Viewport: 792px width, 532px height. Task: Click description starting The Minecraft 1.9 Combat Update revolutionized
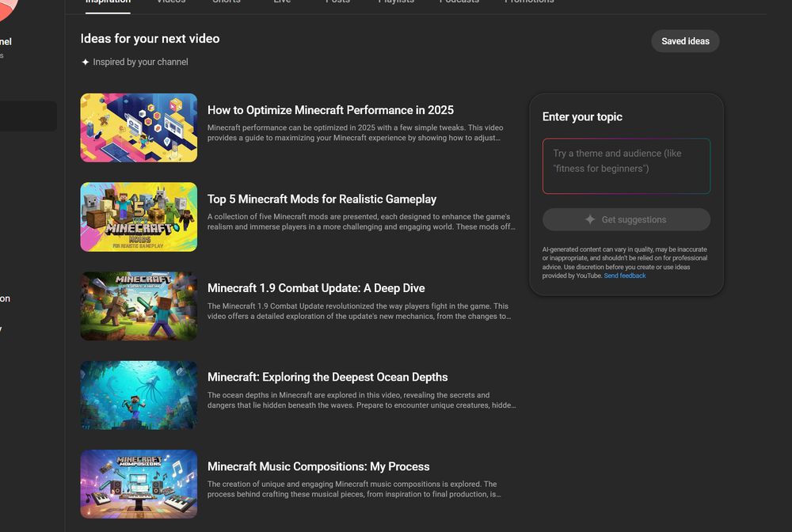point(359,311)
